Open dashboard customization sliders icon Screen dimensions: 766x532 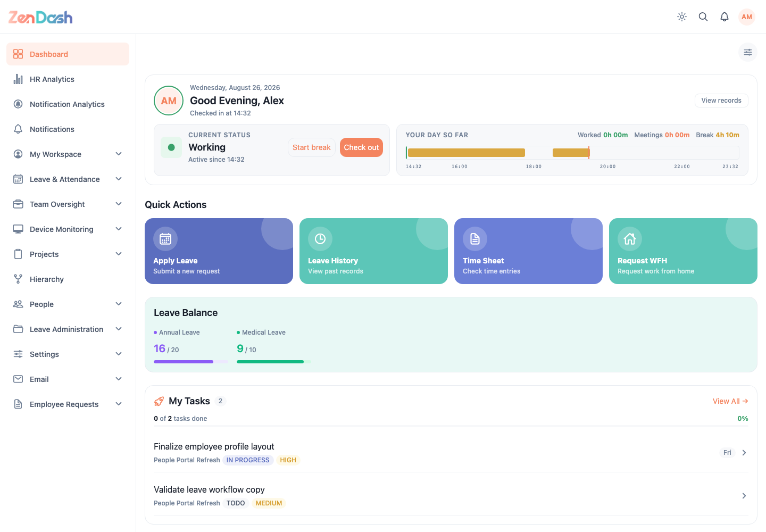point(748,52)
